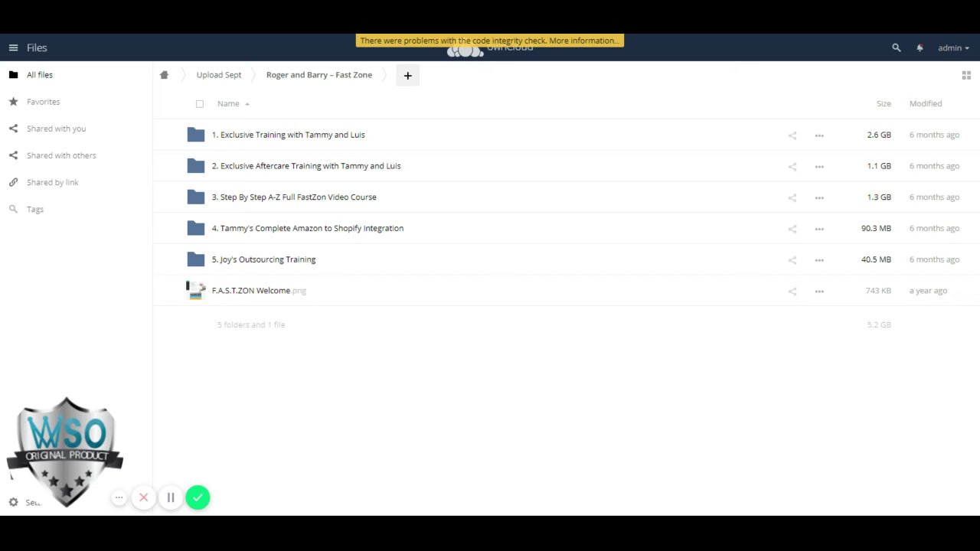
Task: Share 1. Exclusive Training folder
Action: (x=792, y=135)
